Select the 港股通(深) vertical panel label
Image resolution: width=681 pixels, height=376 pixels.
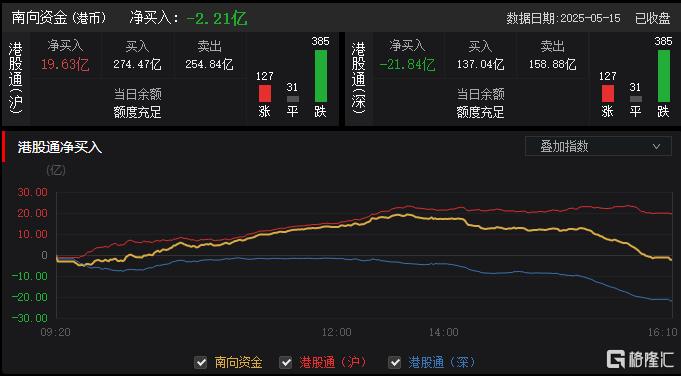(x=358, y=78)
